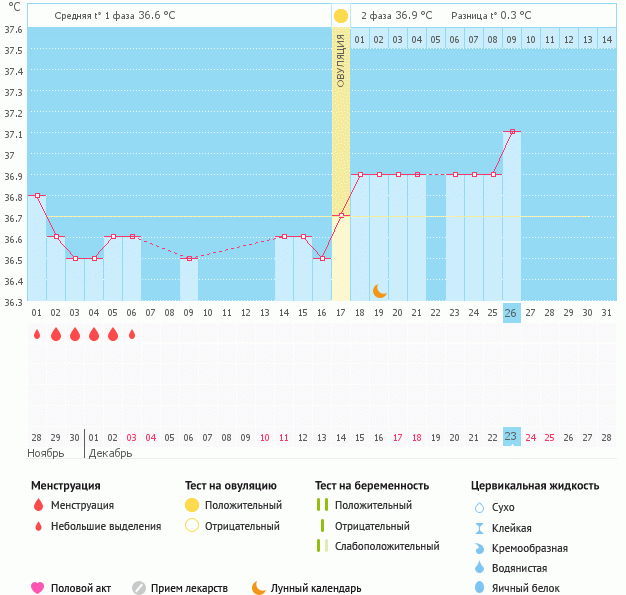Click the temperature point on ovulation day 17
The width and height of the screenshot is (626, 595).
[x=341, y=215]
